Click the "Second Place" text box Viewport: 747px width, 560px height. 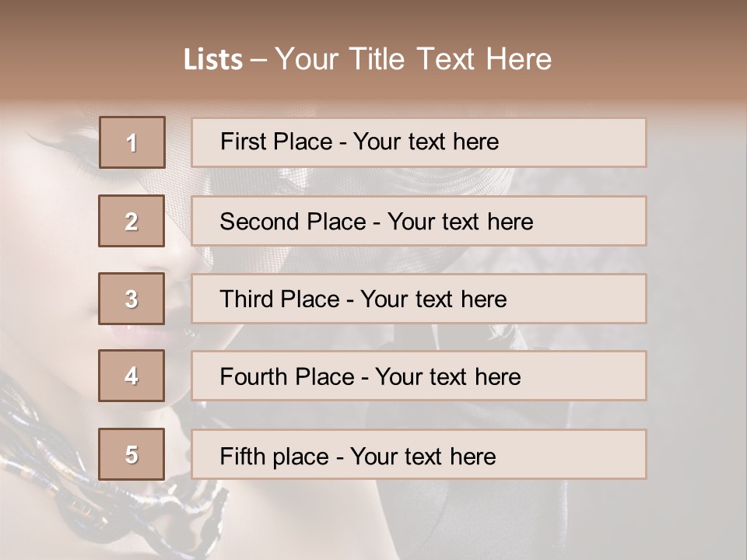coord(419,221)
